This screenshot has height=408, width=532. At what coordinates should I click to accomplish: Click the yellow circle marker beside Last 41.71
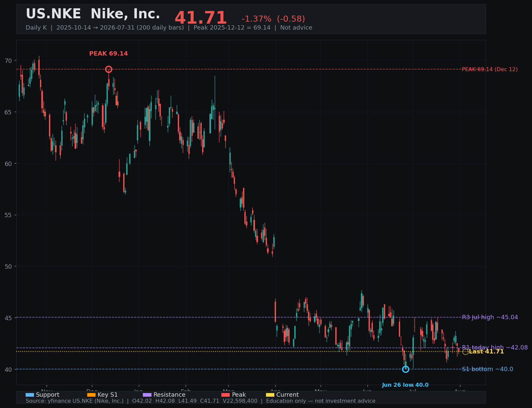465,352
